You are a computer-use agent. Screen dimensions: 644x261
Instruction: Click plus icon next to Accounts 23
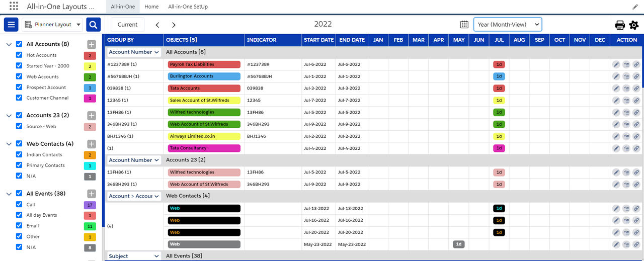pyautogui.click(x=91, y=115)
